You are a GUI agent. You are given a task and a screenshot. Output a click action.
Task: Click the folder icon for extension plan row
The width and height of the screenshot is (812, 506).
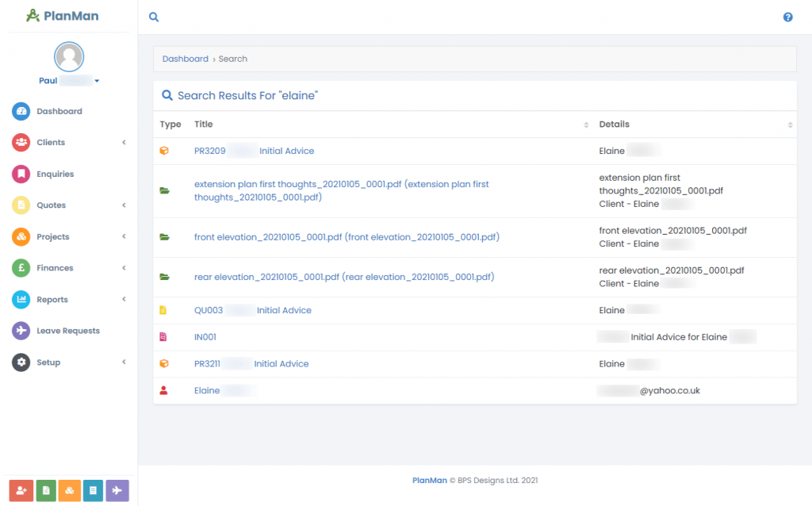tap(164, 190)
